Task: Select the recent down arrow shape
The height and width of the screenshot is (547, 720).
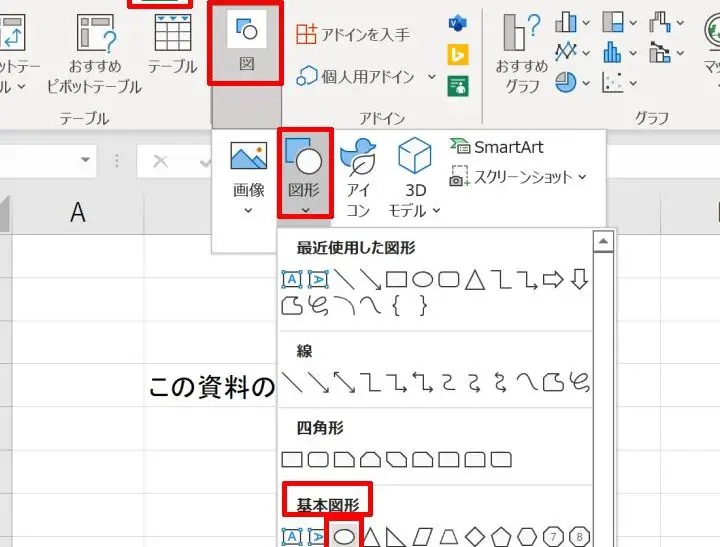Action: pos(579,279)
